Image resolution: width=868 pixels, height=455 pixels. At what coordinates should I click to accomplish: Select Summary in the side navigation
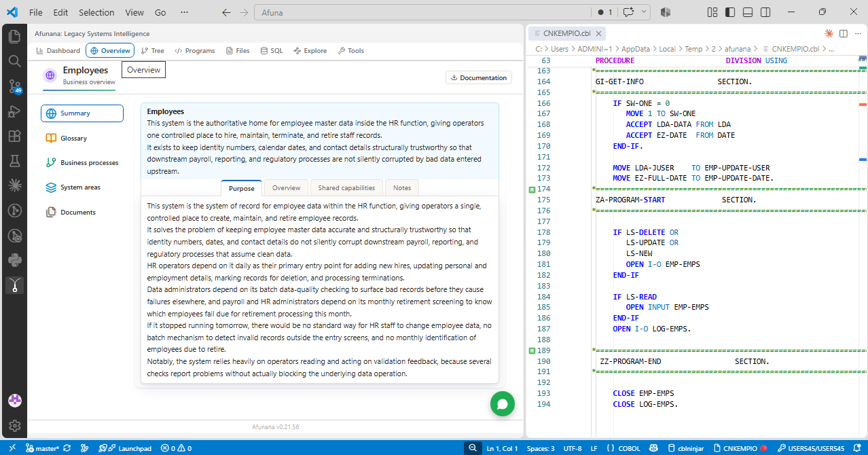coord(82,113)
